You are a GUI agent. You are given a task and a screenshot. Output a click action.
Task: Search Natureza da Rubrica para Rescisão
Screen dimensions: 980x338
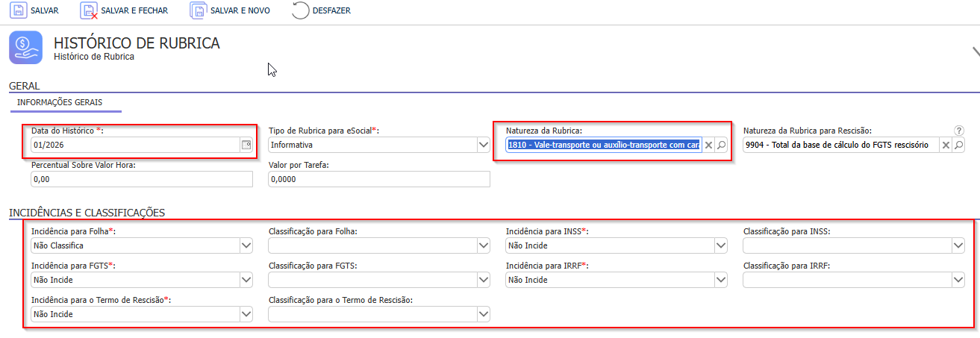click(x=959, y=145)
